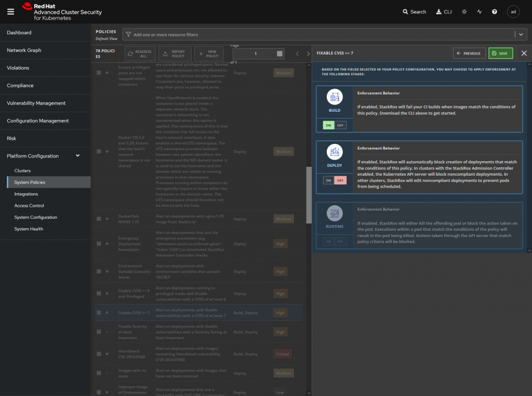532x396 pixels.
Task: Open the 'ad' user avatar menu
Action: point(513,12)
